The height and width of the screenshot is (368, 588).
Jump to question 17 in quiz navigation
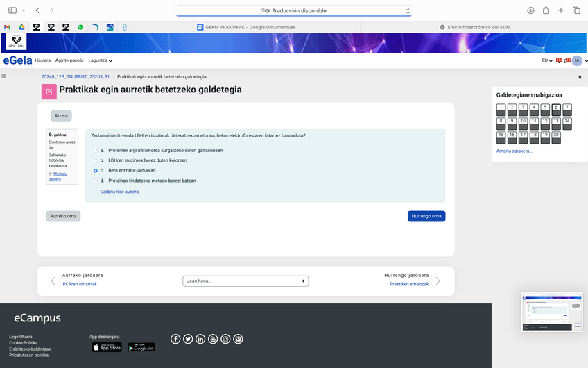(523, 137)
